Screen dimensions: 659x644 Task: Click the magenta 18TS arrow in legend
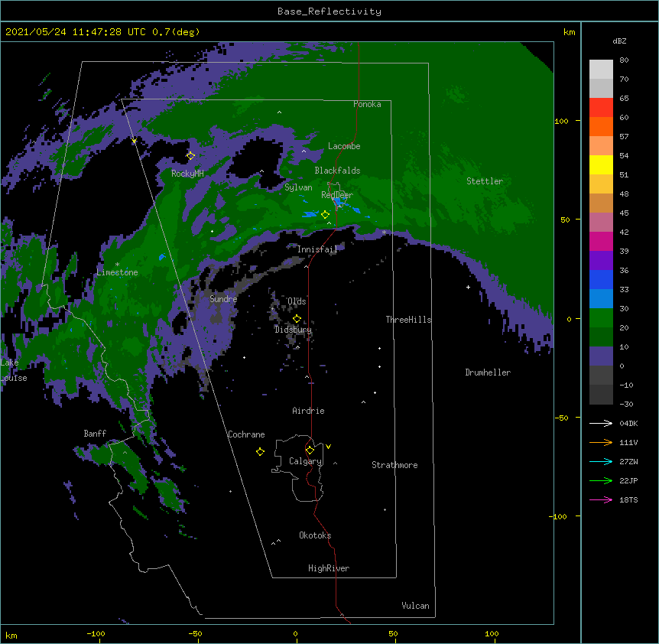(601, 499)
